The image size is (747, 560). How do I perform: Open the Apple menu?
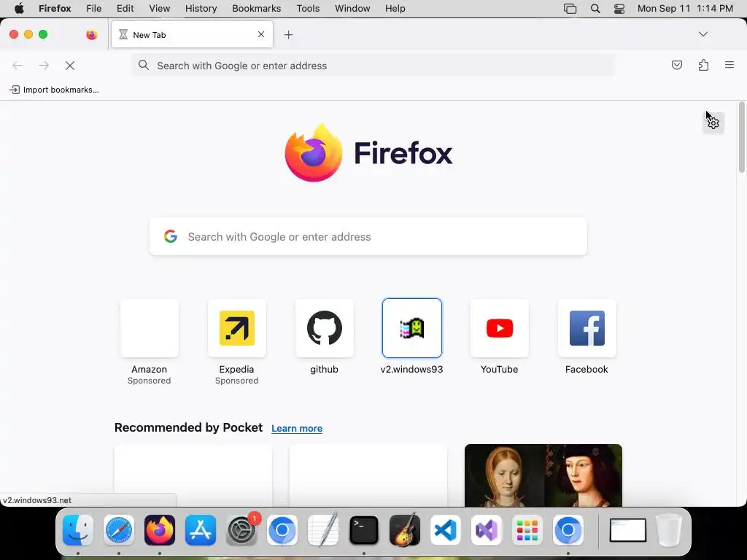pyautogui.click(x=19, y=9)
